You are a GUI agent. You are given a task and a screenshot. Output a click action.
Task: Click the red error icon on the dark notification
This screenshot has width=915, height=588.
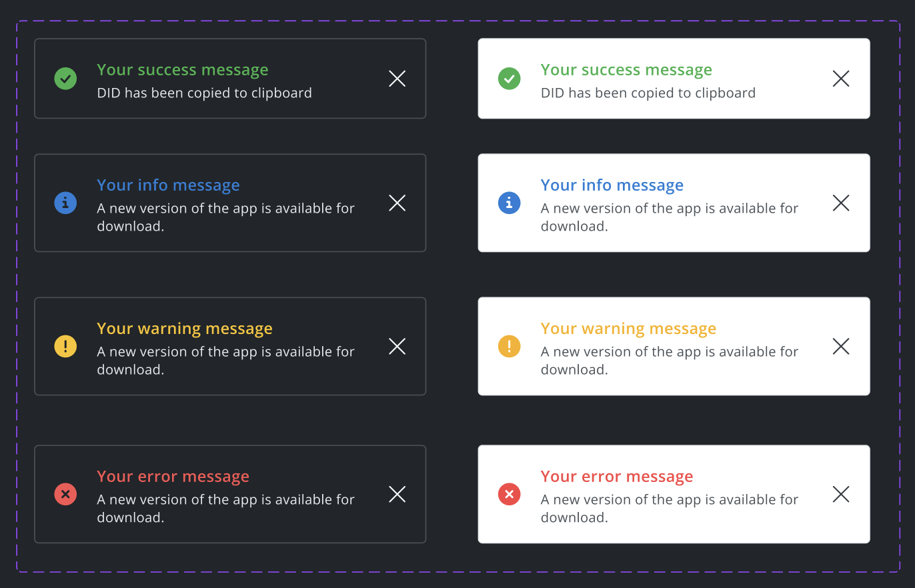click(x=65, y=494)
